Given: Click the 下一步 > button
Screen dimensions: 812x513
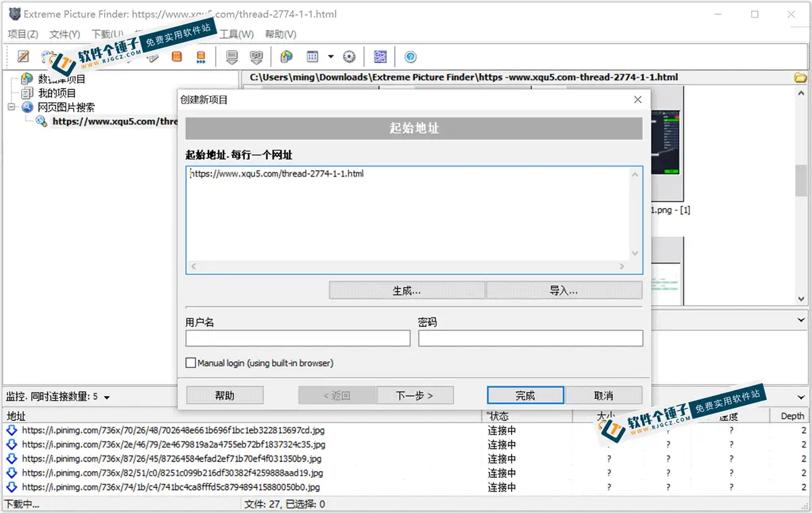Looking at the screenshot, I should 415,395.
